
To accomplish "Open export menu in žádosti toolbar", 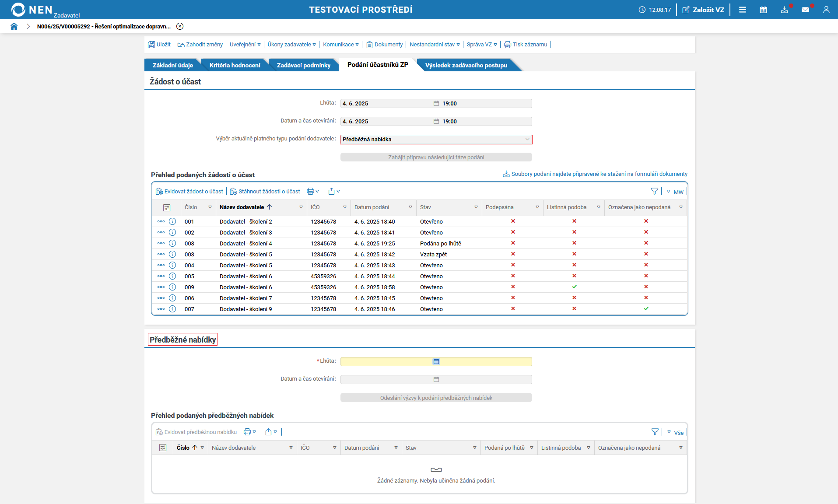I will [334, 192].
